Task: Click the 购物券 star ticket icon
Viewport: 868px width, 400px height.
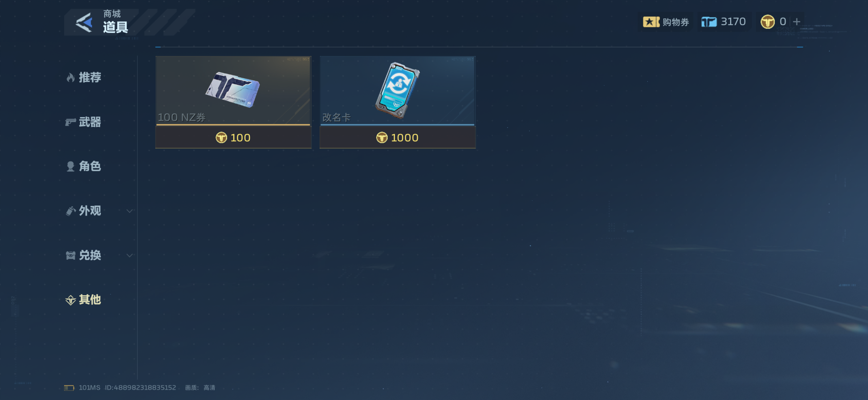Action: [x=651, y=22]
